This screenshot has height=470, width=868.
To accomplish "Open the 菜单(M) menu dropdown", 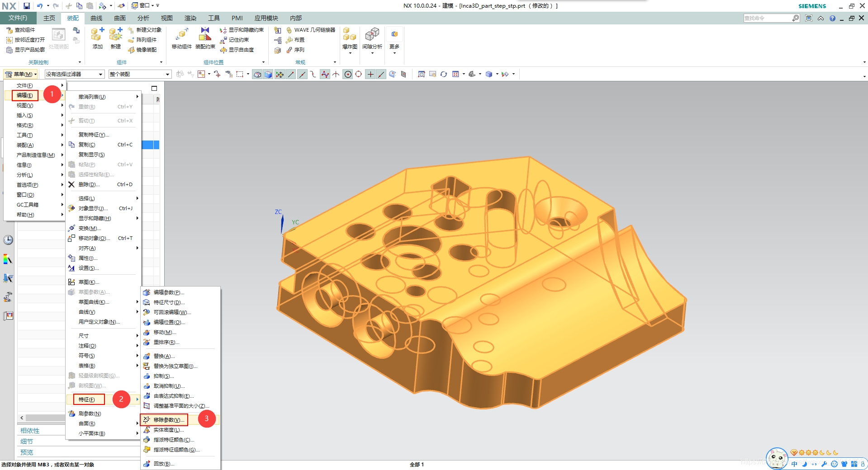I will (x=21, y=74).
